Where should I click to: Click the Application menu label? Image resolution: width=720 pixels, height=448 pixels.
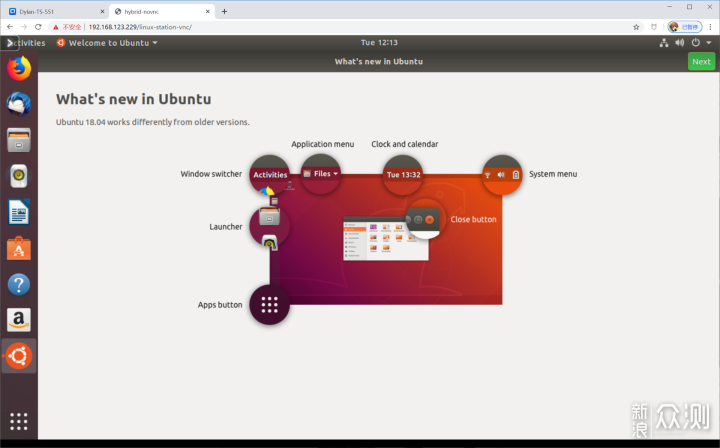pyautogui.click(x=322, y=144)
